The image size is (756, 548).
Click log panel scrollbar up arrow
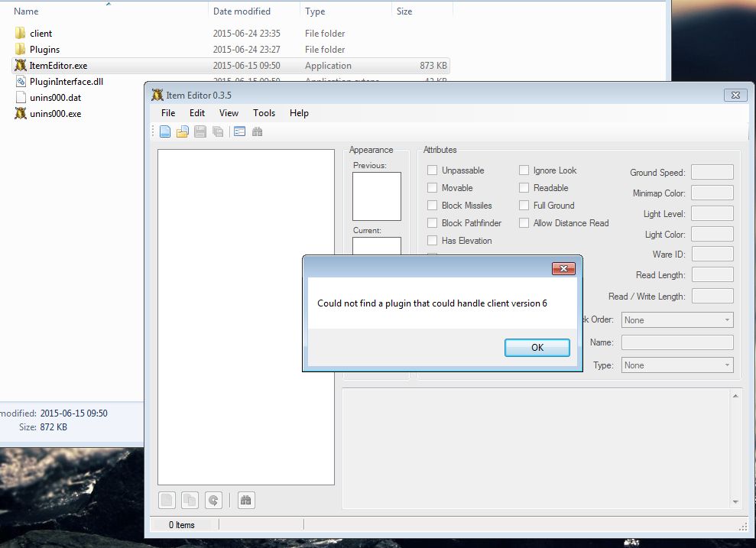[x=735, y=396]
